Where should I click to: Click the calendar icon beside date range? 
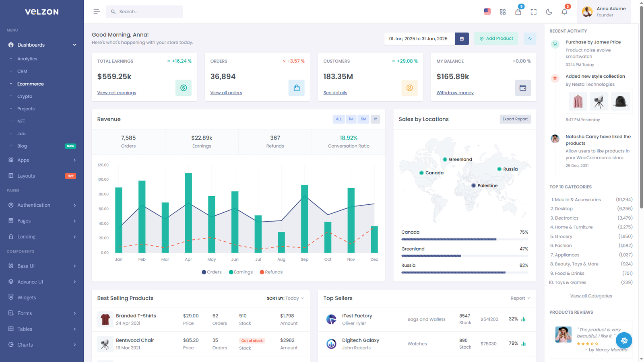click(x=462, y=39)
